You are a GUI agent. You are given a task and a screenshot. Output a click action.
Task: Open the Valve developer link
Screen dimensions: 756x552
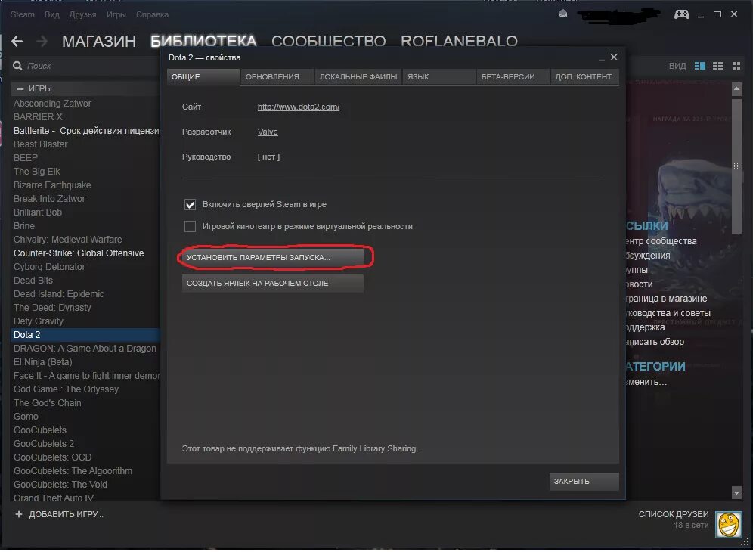tap(268, 132)
